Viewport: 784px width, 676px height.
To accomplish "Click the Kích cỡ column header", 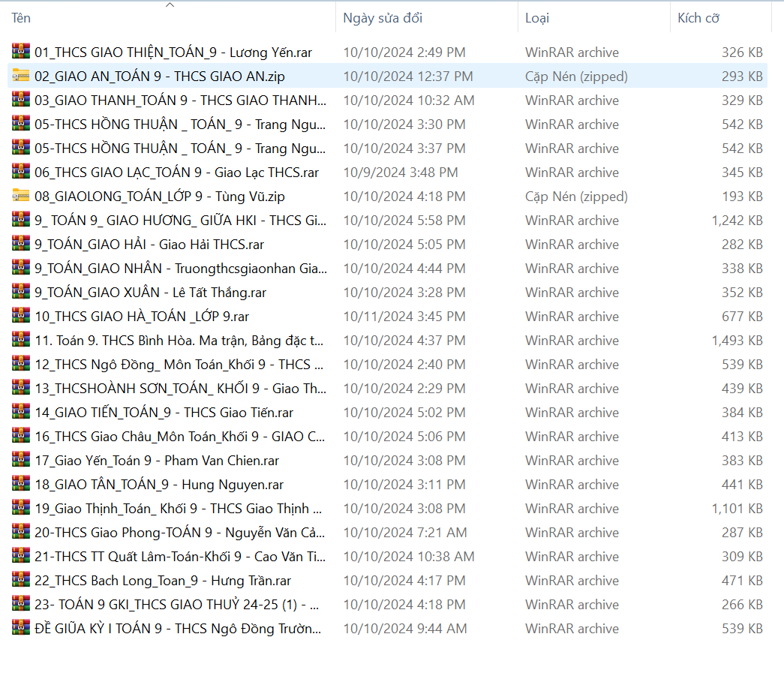I will (x=698, y=18).
